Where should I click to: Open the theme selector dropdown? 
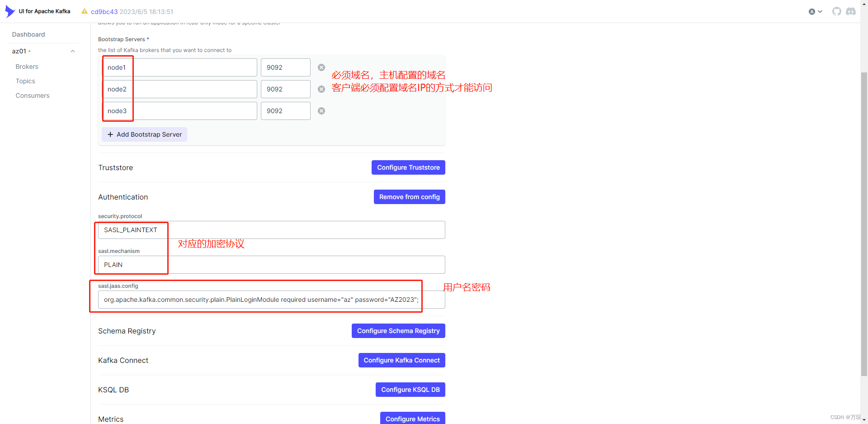pos(815,12)
